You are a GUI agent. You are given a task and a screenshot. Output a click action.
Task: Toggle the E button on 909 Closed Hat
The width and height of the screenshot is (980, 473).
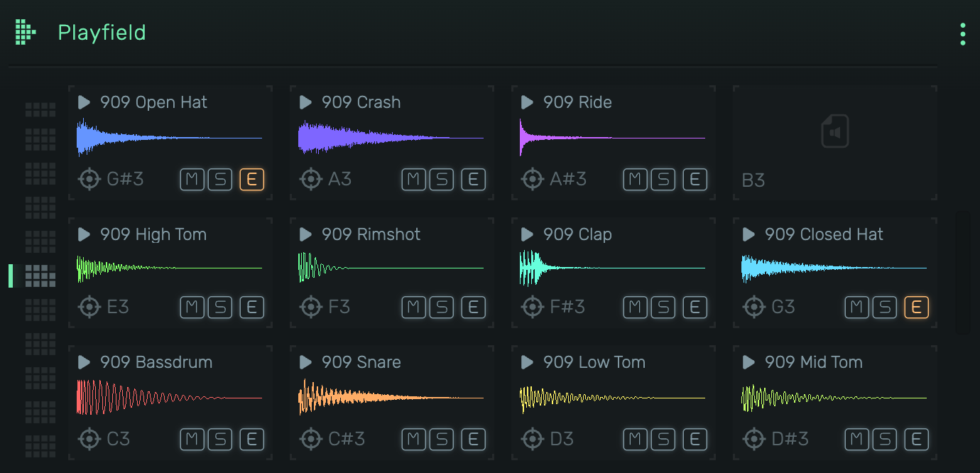(916, 308)
